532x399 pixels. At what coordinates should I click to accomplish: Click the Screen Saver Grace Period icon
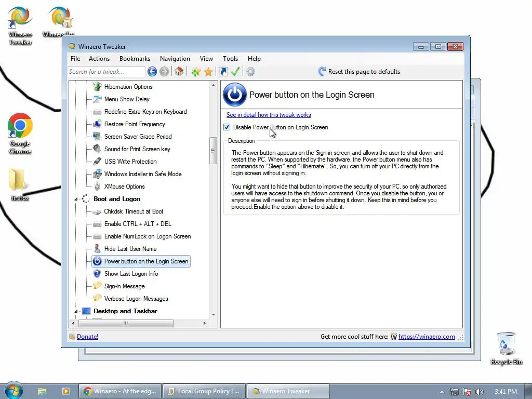[97, 137]
